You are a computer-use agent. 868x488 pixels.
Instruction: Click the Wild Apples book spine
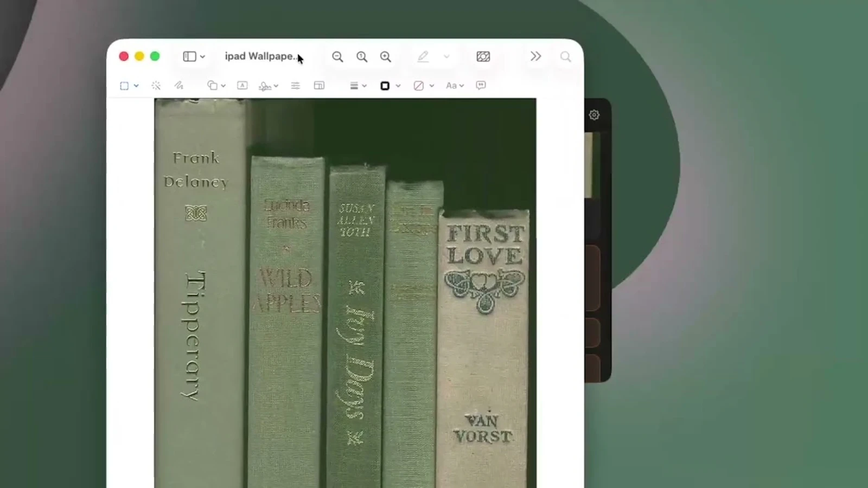pyautogui.click(x=287, y=323)
